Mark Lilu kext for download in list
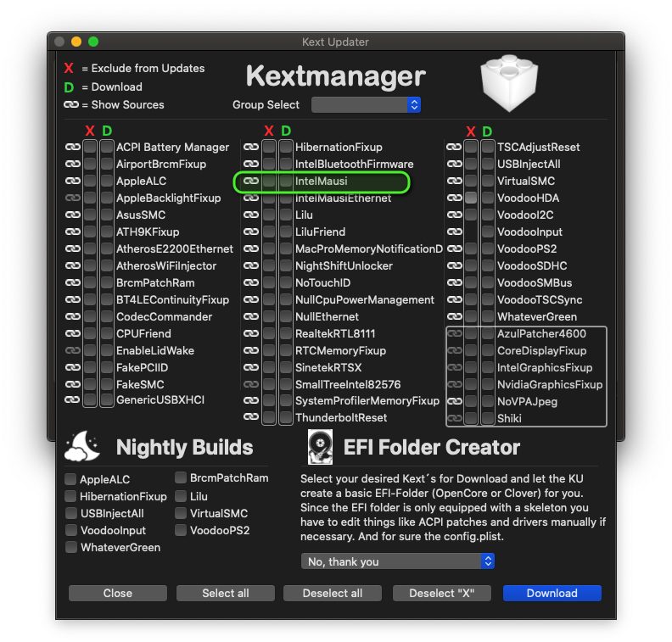Viewport: 672px width, 642px height. click(286, 215)
